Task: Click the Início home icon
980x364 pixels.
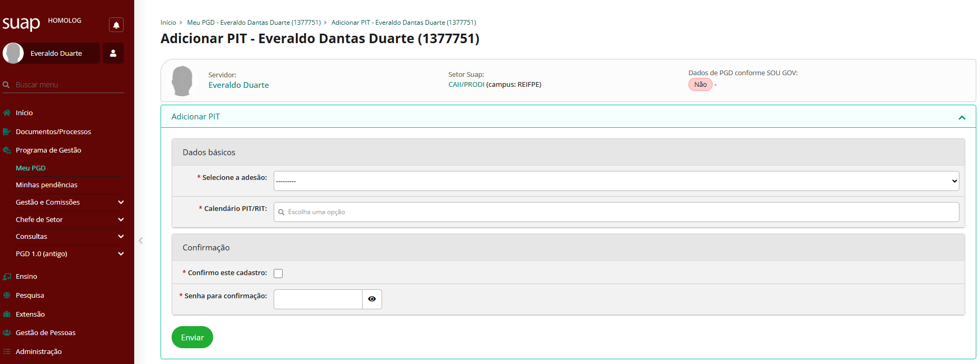Action: (7, 113)
